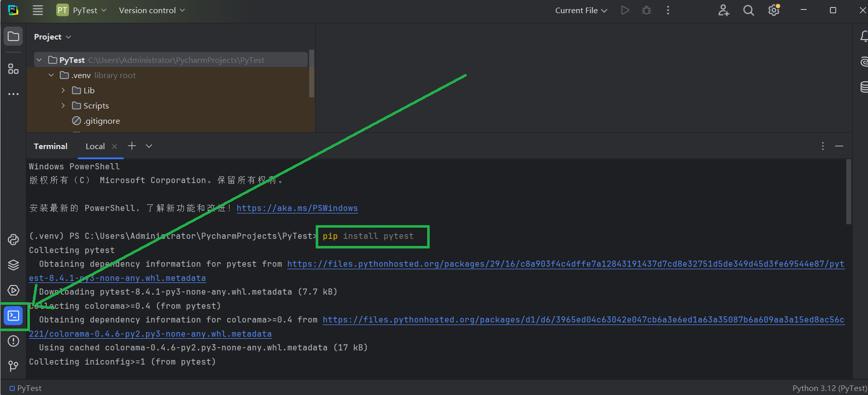This screenshot has height=395, width=868.
Task: Open the colorama metadata download link
Action: (583, 320)
